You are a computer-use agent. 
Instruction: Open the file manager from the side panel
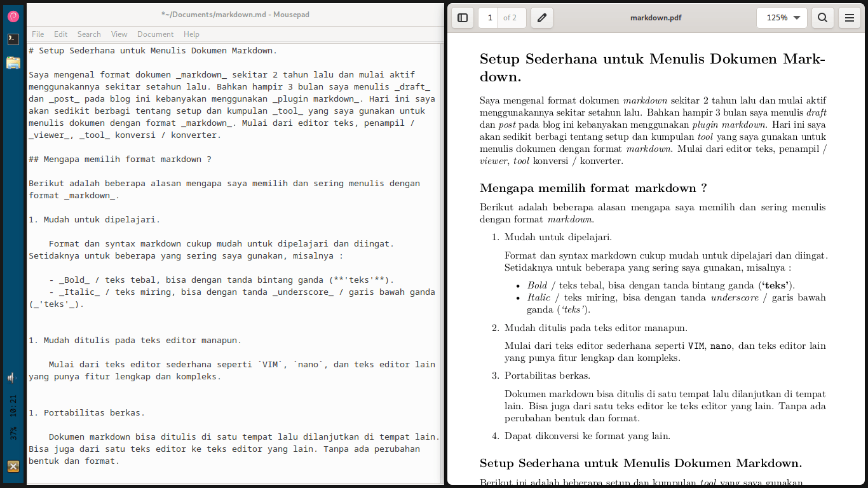(x=13, y=62)
